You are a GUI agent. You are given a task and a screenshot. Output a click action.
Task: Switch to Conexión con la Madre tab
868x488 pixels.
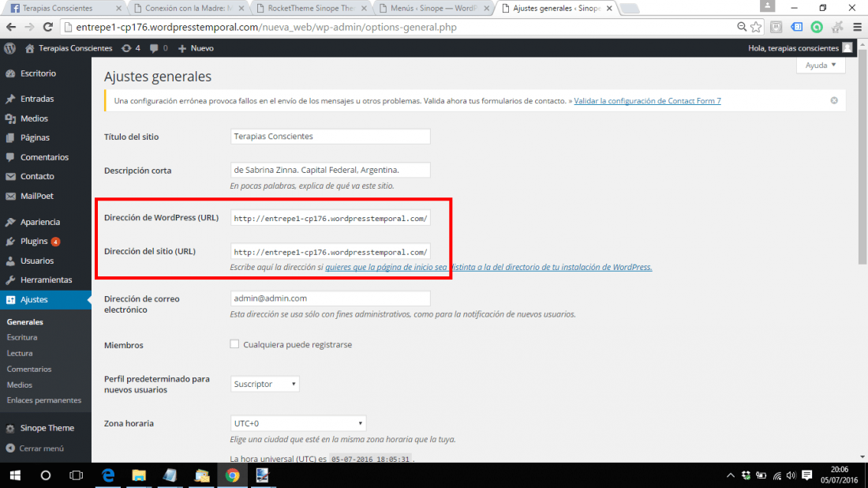coord(189,9)
